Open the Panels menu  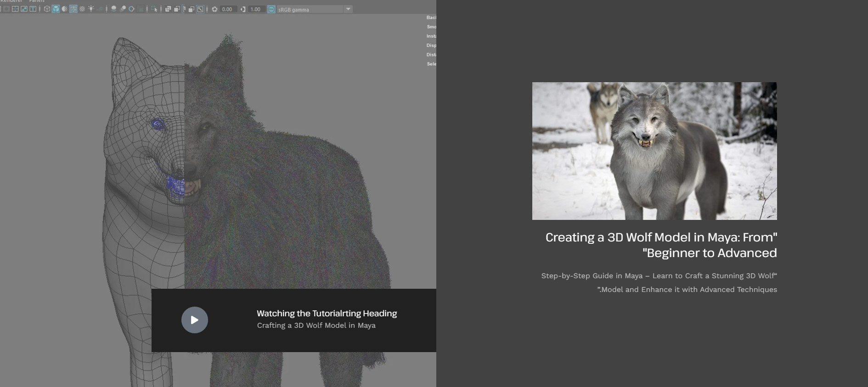coord(37,1)
